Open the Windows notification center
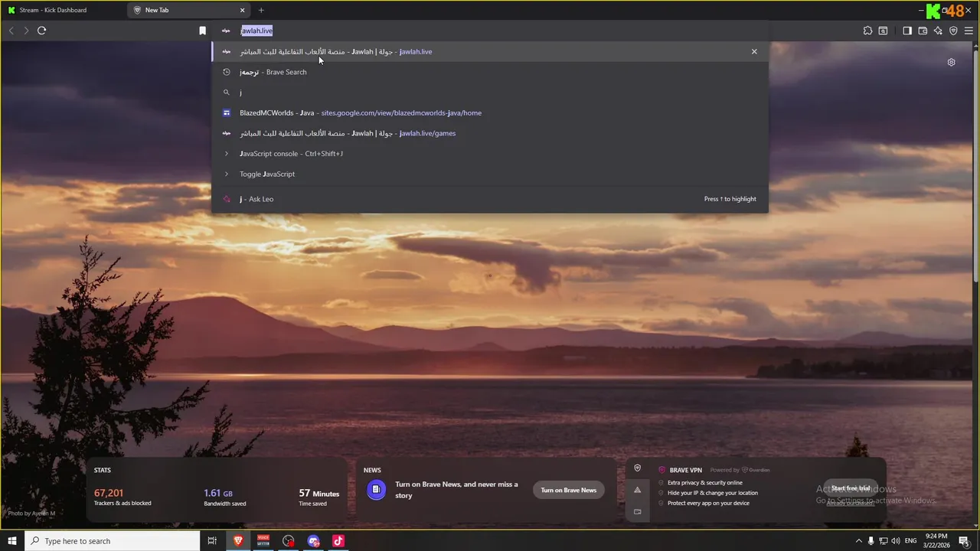The image size is (980, 551). (x=964, y=541)
